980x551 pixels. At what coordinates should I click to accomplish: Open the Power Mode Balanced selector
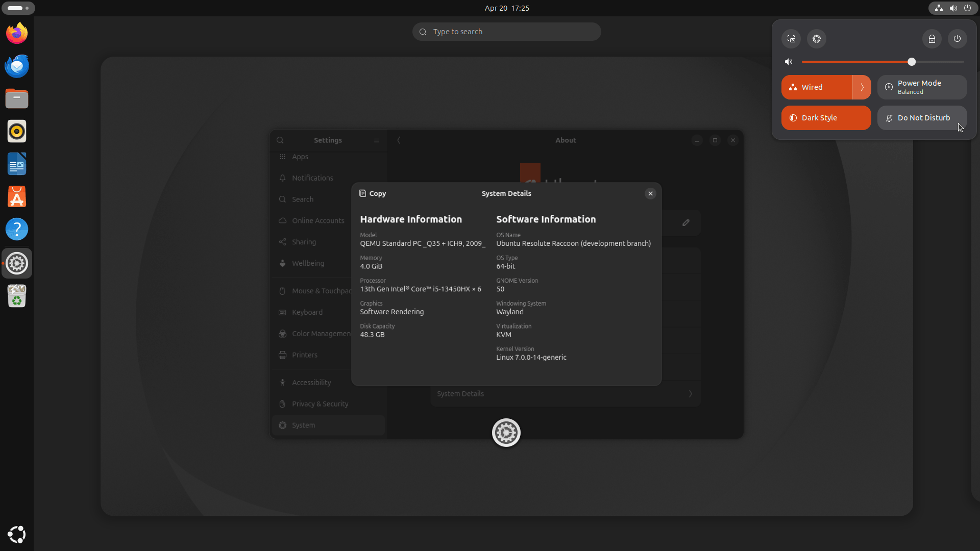[x=922, y=87]
